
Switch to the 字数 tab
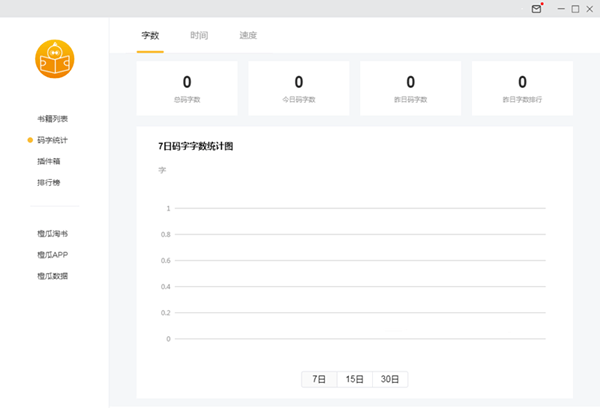(x=150, y=36)
